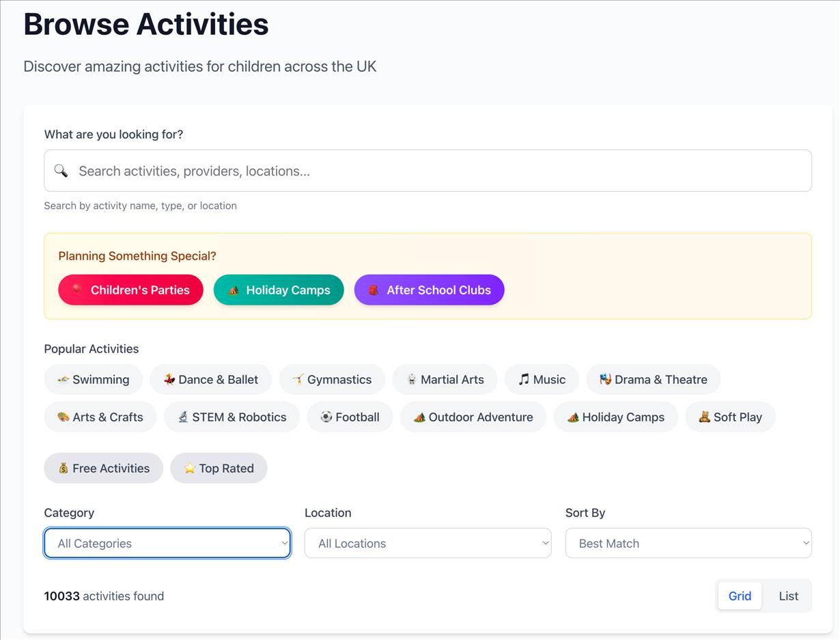
Task: Open the Sort By Best Match dropdown
Action: 688,543
